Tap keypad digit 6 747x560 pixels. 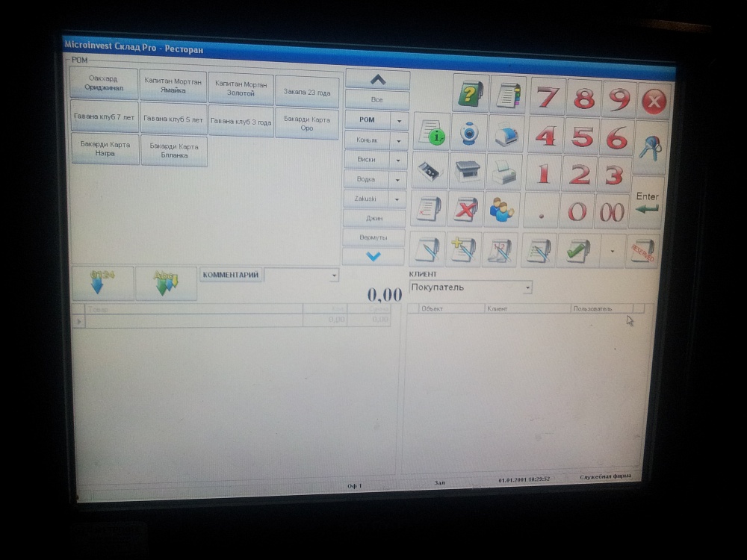pyautogui.click(x=617, y=139)
